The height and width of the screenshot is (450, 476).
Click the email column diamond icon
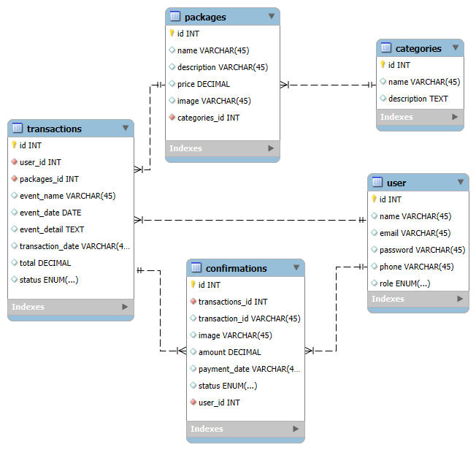point(375,232)
